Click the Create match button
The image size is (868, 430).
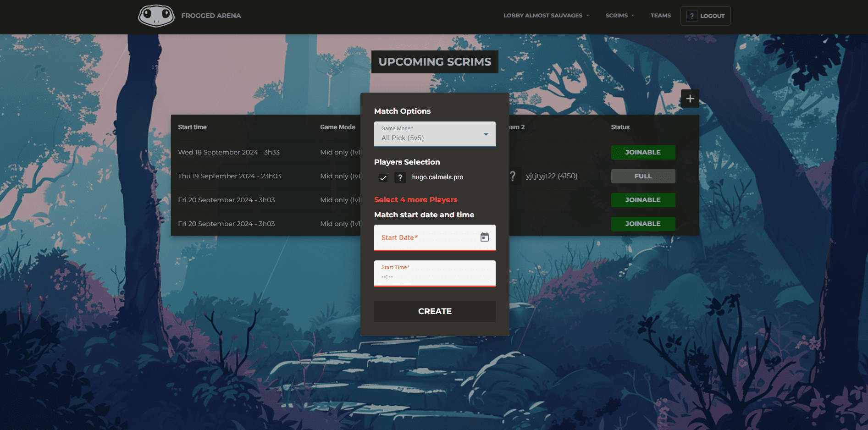pos(435,311)
